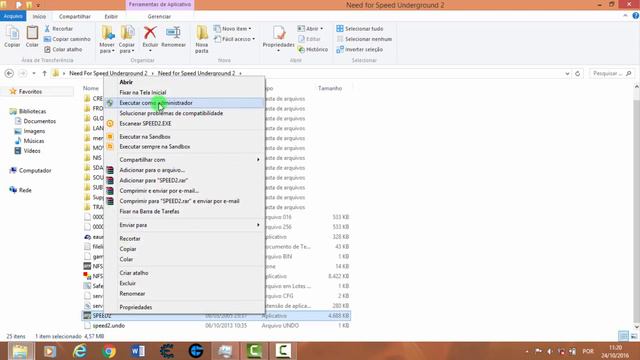Open Rede in the navigation pane

pyautogui.click(x=25, y=190)
